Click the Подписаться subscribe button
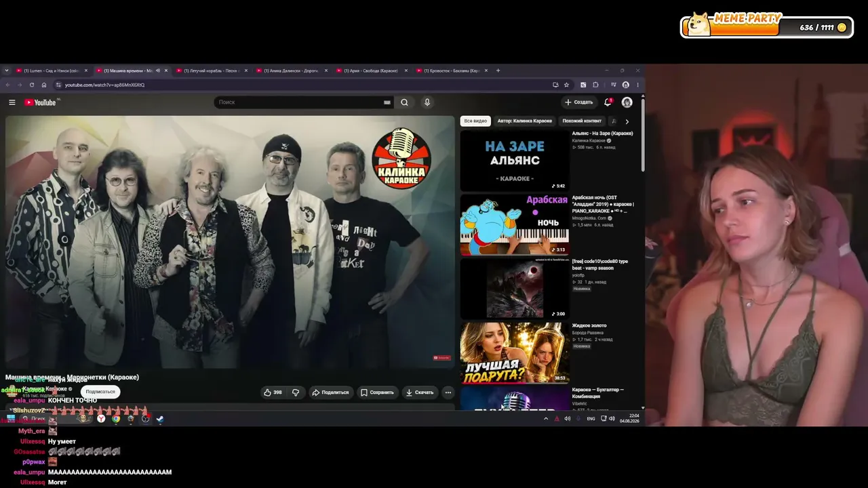The width and height of the screenshot is (868, 488). click(100, 391)
